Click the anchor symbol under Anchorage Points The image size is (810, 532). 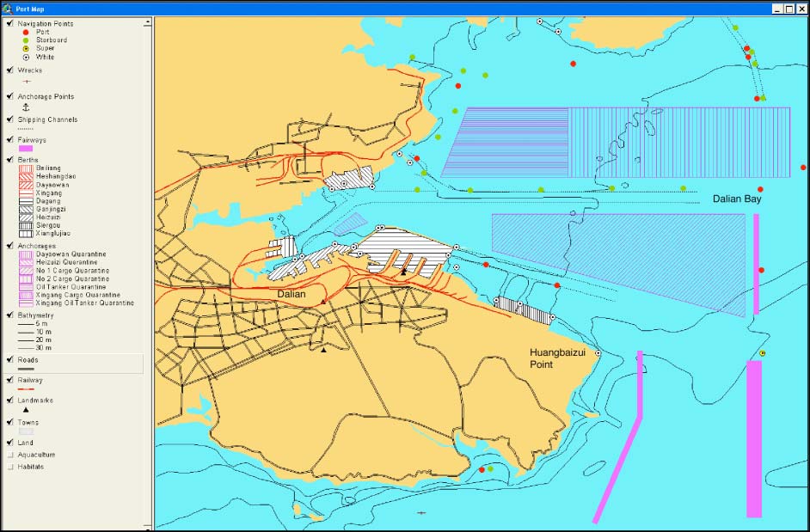[x=25, y=107]
